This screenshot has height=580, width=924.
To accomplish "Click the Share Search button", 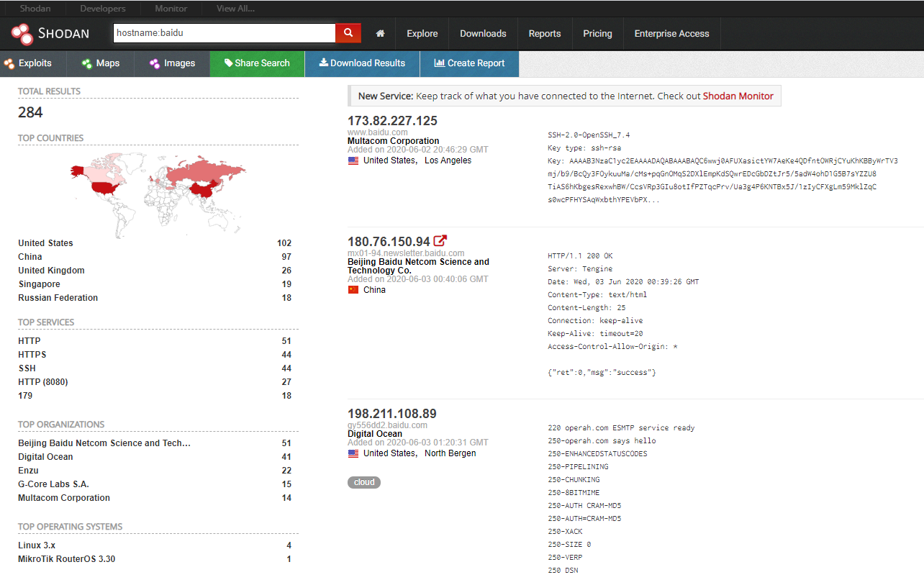I will pyautogui.click(x=257, y=63).
